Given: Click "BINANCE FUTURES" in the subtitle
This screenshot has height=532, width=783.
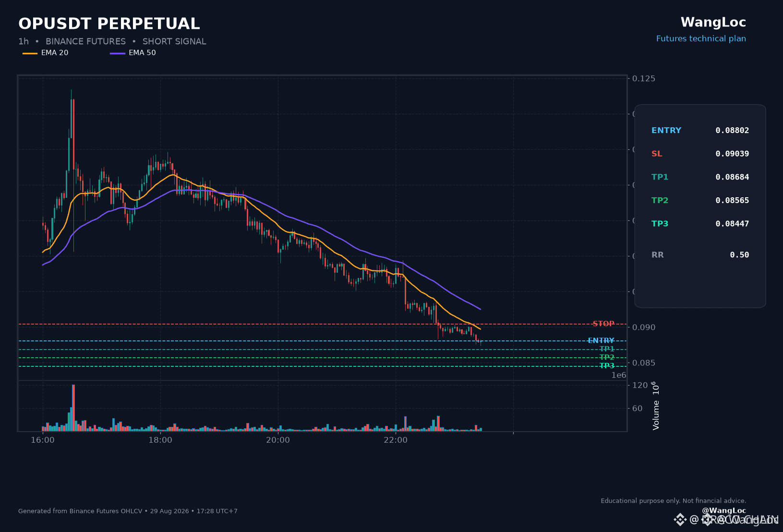Looking at the screenshot, I should [85, 41].
